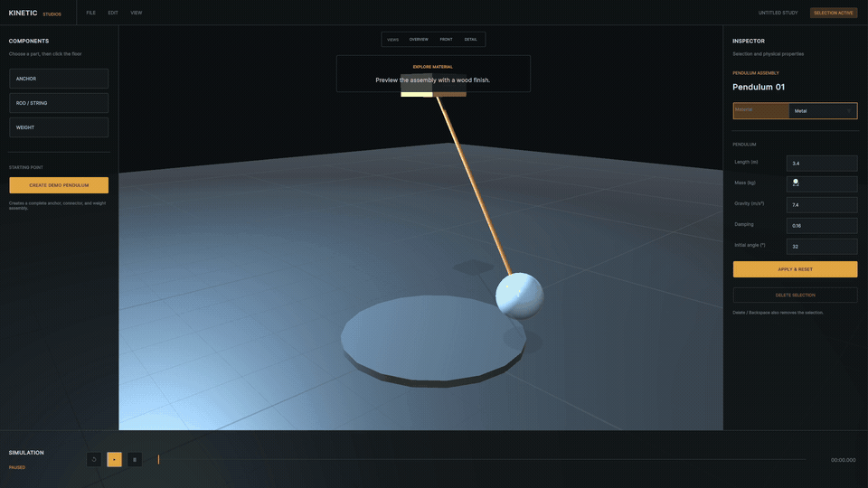Select the anchor block in the viewport
Viewport: 868px width, 488px height.
(433, 87)
